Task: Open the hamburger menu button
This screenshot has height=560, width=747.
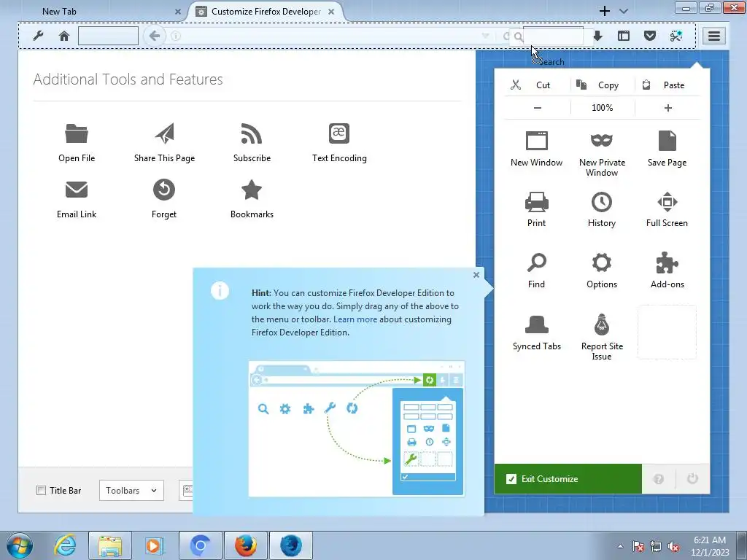Action: pyautogui.click(x=713, y=36)
